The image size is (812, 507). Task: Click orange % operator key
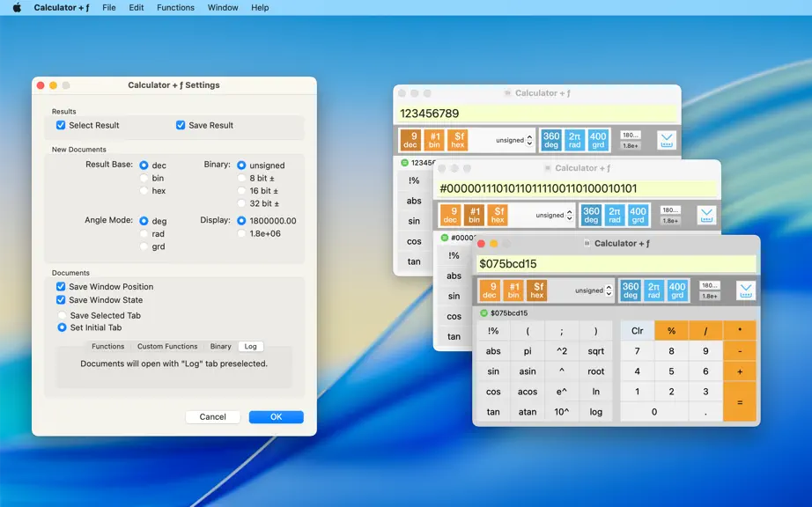tap(671, 331)
